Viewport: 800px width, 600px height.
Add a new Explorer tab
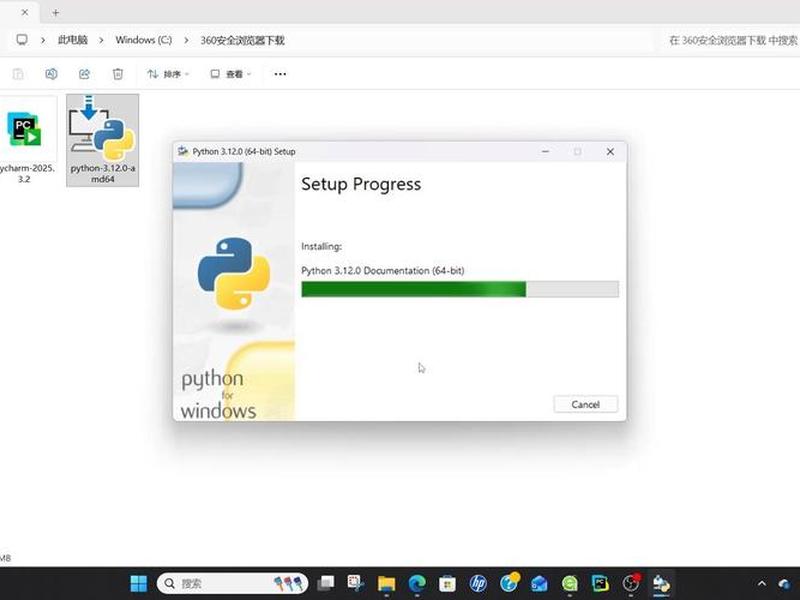point(56,12)
